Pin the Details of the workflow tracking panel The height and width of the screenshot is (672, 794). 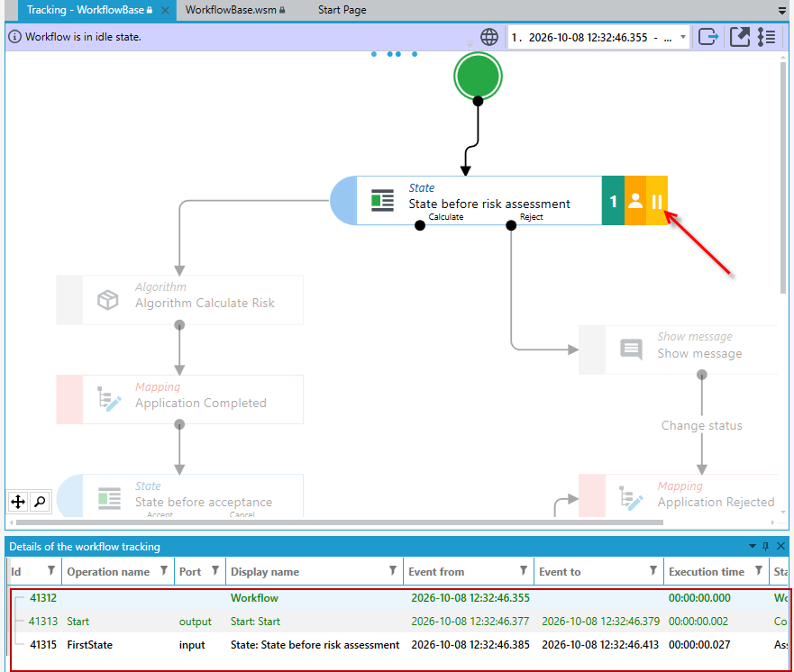coord(766,546)
